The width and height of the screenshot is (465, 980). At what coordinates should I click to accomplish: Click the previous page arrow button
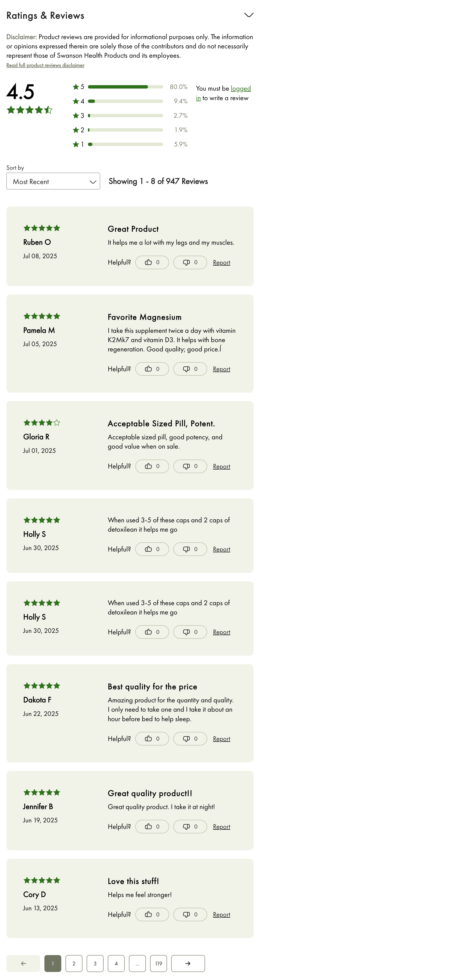coord(23,963)
